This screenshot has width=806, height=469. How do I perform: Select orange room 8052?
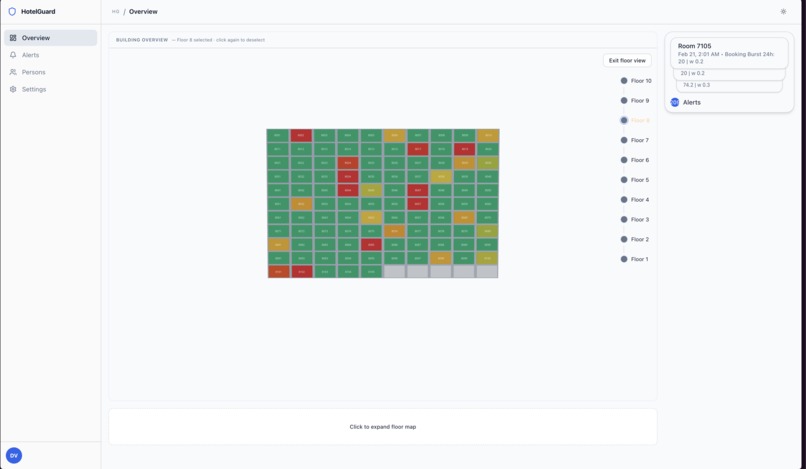point(301,204)
